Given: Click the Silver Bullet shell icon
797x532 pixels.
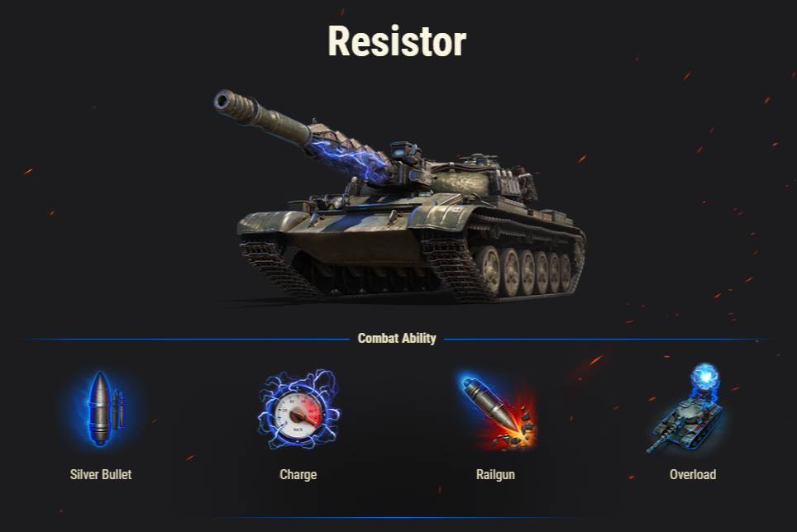Looking at the screenshot, I should 102,409.
